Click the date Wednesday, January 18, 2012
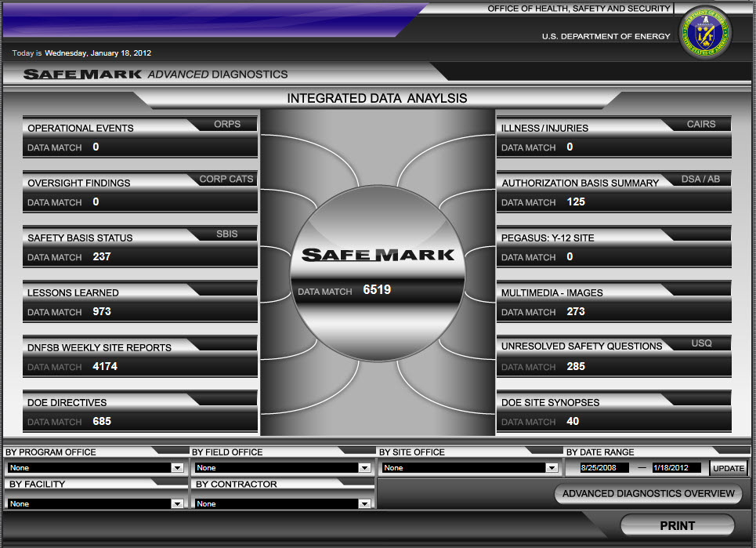This screenshot has height=548, width=756. pyautogui.click(x=98, y=53)
